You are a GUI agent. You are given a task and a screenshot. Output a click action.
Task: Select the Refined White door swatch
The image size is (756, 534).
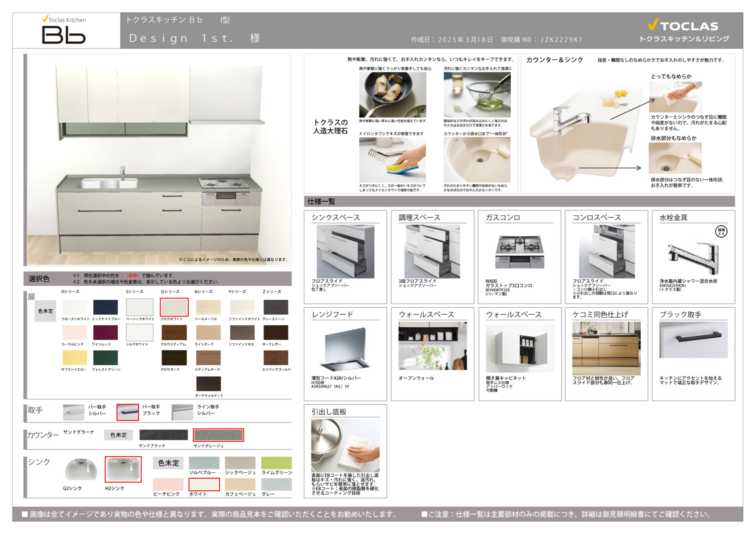242,307
